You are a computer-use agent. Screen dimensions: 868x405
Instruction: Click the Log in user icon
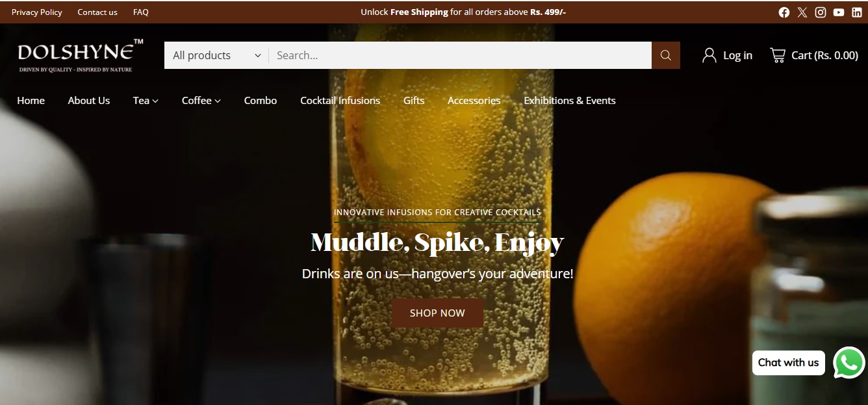pyautogui.click(x=709, y=55)
